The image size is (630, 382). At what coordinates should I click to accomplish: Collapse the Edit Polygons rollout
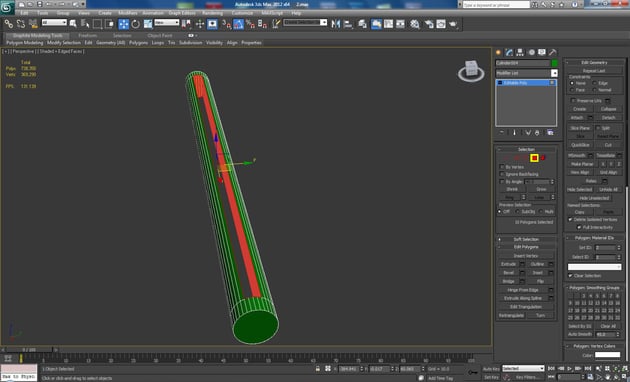(x=526, y=247)
